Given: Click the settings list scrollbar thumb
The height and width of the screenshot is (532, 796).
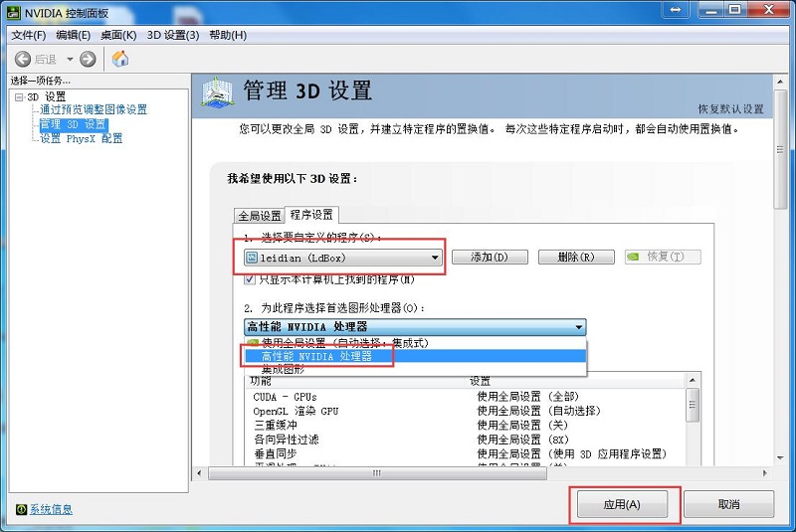Looking at the screenshot, I should (693, 405).
